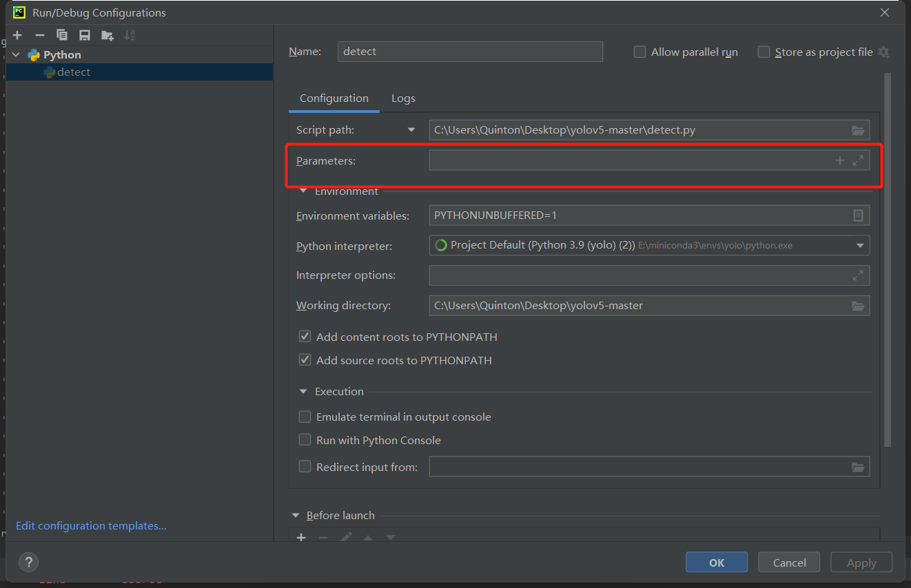This screenshot has height=588, width=911.
Task: Switch to the Configuration tab
Action: (x=334, y=98)
